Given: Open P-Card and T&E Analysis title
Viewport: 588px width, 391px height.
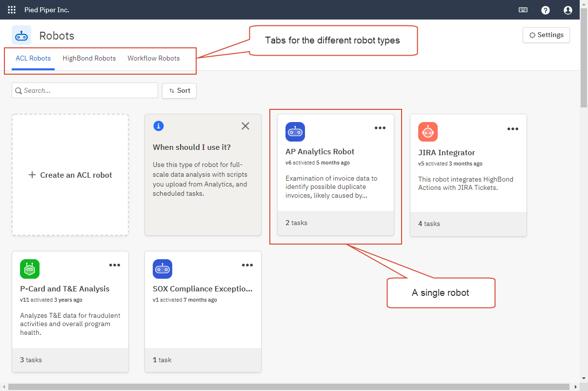Looking at the screenshot, I should click(65, 289).
